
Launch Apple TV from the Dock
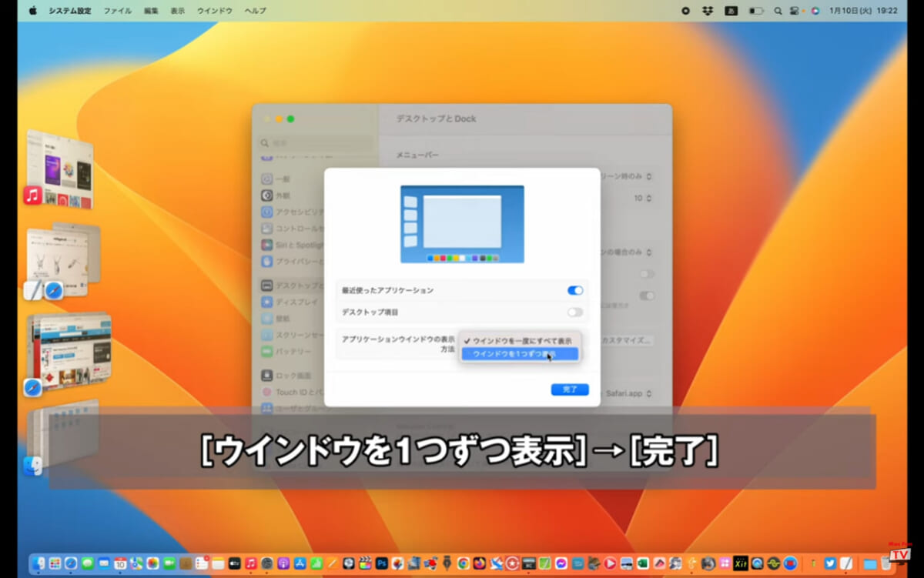[x=234, y=563]
